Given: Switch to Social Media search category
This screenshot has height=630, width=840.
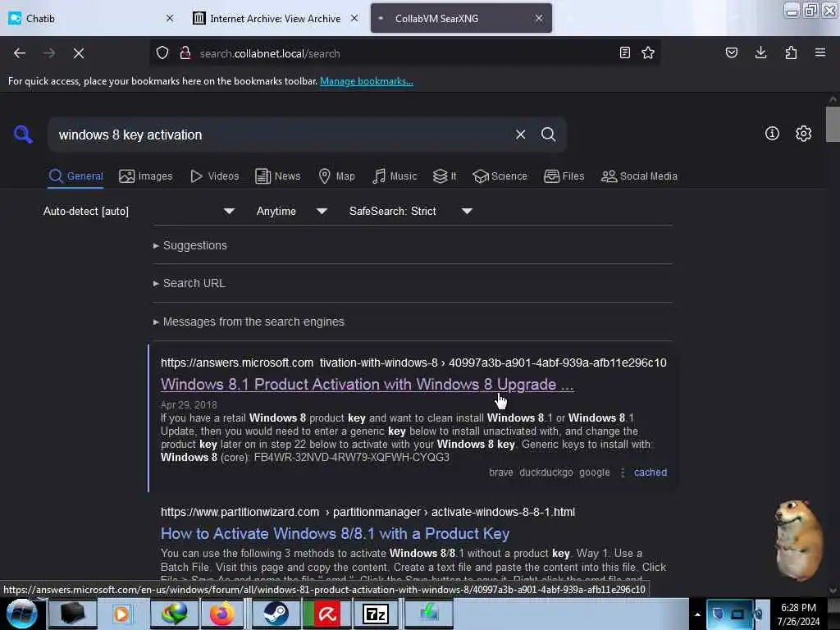Looking at the screenshot, I should point(639,176).
